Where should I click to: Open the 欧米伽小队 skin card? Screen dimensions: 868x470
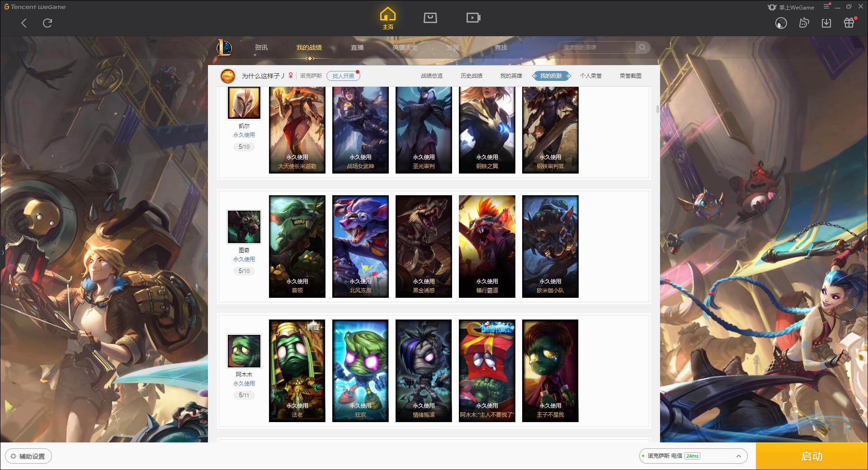pos(550,246)
